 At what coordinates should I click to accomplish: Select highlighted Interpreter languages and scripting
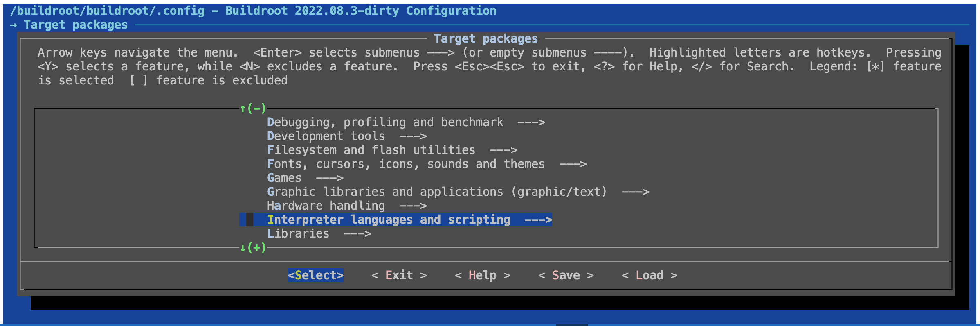[x=388, y=220]
